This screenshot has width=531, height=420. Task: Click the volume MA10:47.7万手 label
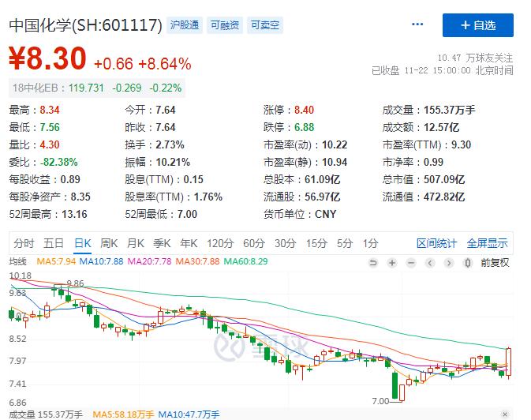click(189, 414)
